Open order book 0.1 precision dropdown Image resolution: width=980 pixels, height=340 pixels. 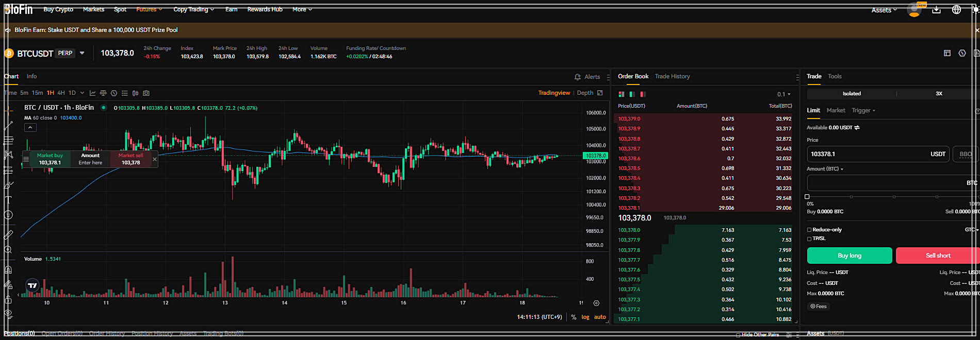coord(783,94)
